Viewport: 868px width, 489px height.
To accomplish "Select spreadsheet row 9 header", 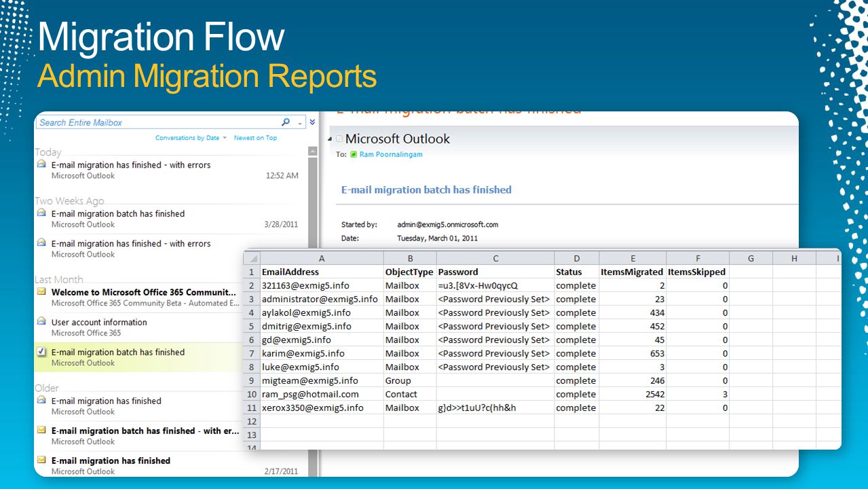I will [251, 380].
